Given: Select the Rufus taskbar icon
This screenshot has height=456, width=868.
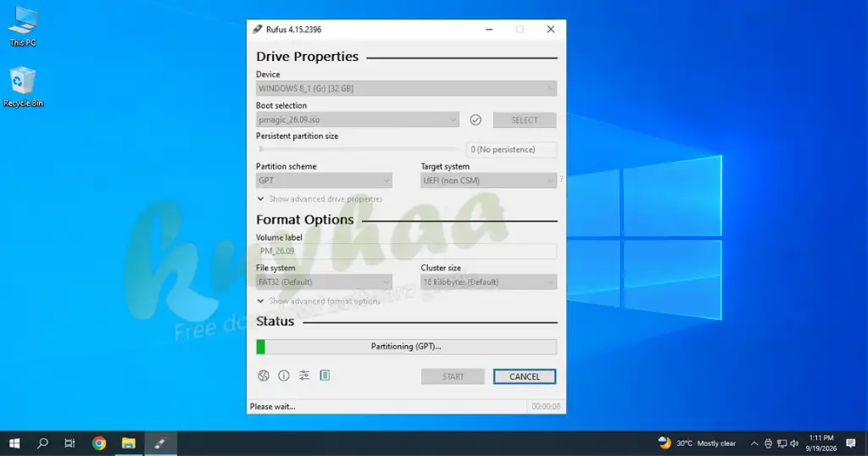Looking at the screenshot, I should [160, 443].
